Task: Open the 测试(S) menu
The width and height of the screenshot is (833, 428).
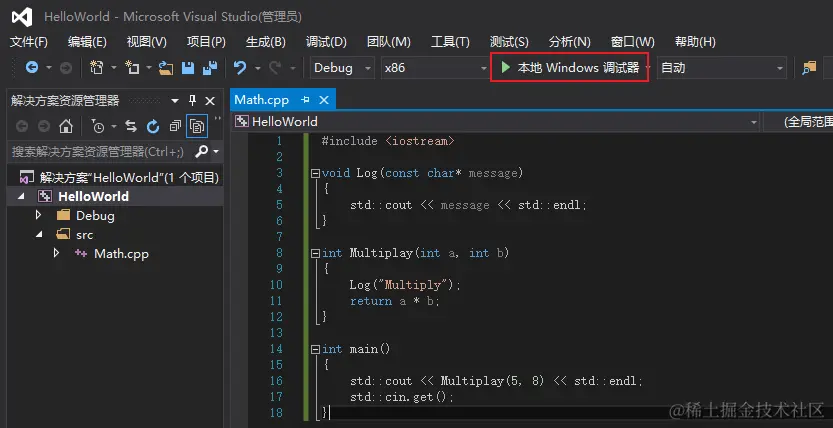Action: pyautogui.click(x=509, y=42)
